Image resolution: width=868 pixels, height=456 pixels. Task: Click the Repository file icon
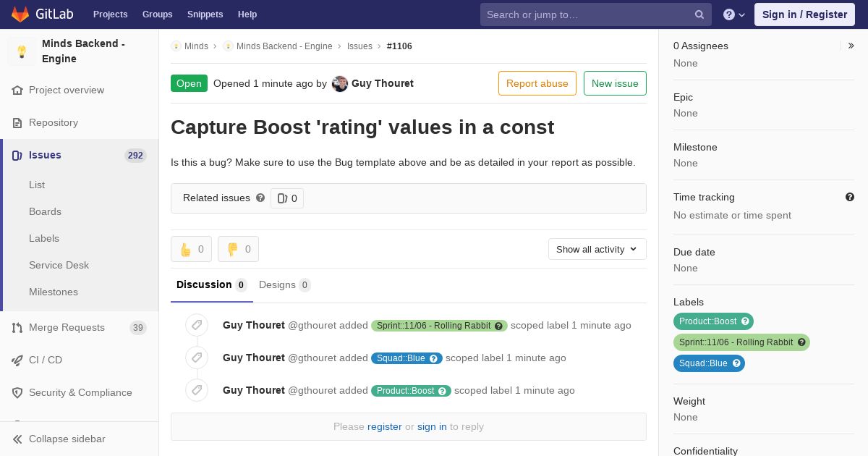pyautogui.click(x=17, y=123)
